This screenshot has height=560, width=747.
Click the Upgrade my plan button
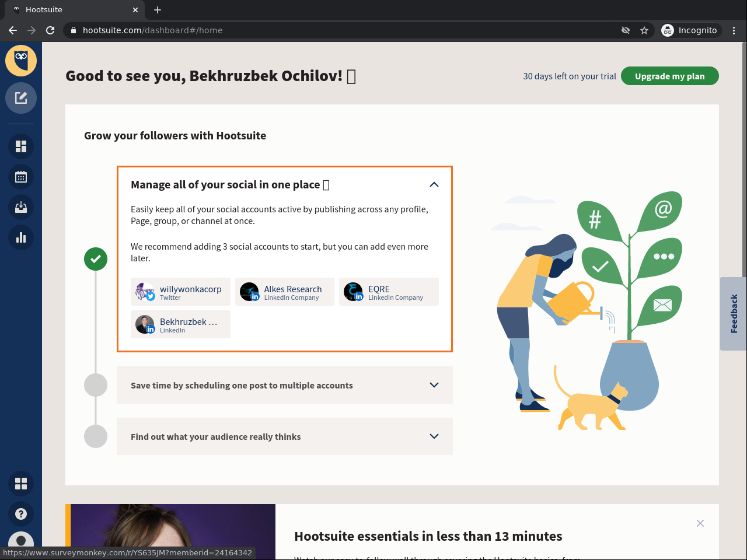[x=669, y=76]
